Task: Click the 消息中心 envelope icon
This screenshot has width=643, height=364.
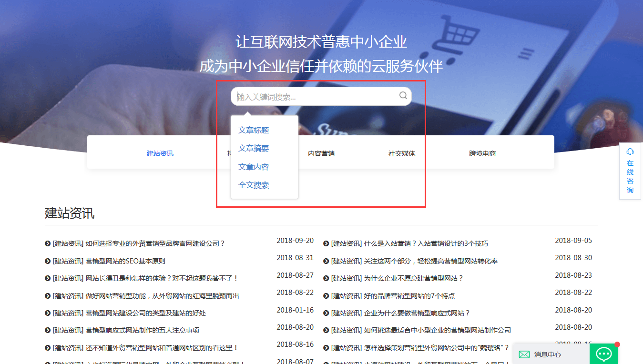Action: click(x=524, y=354)
